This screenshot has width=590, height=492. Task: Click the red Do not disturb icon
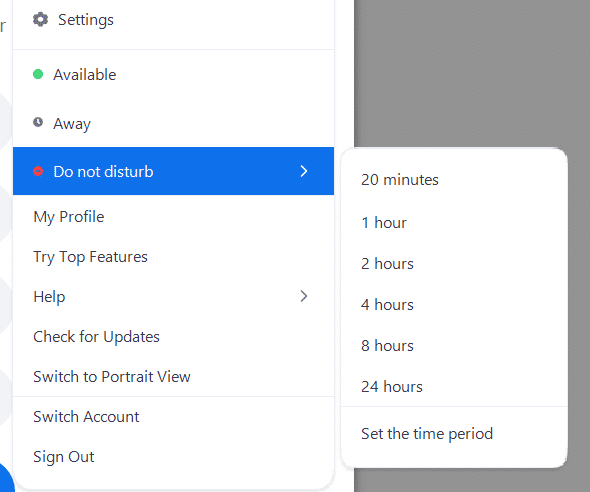(x=38, y=171)
